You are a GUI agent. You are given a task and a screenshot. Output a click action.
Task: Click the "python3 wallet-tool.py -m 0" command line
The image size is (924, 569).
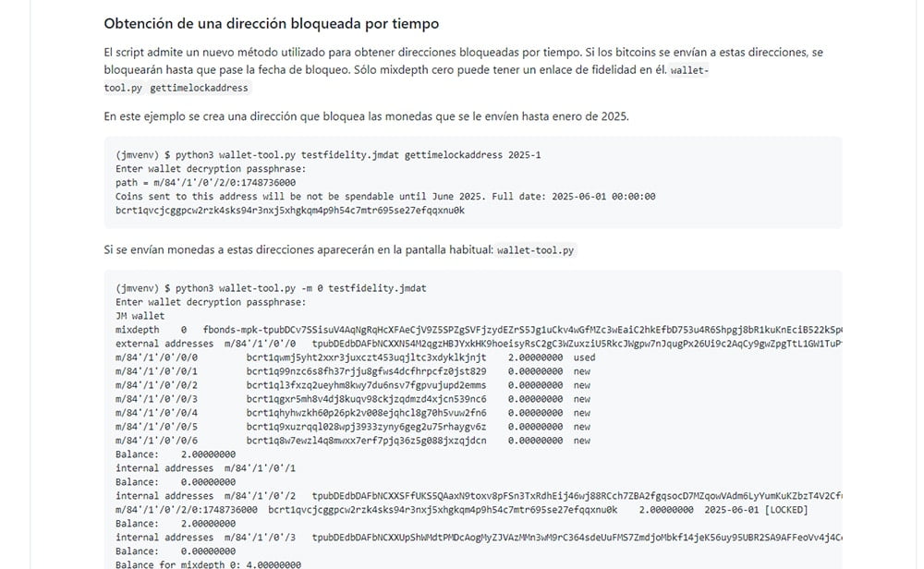pos(271,288)
